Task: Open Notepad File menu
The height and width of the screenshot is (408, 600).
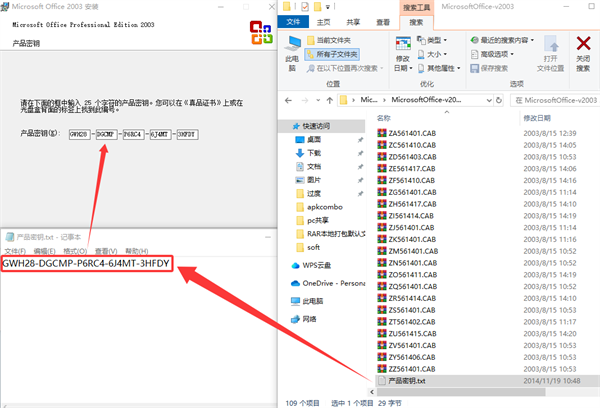Action: pos(15,251)
